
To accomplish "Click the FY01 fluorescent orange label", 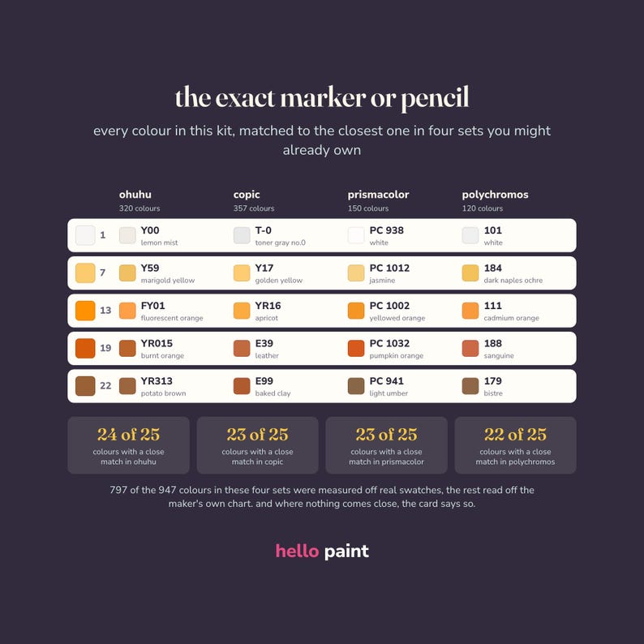I will [x=172, y=311].
